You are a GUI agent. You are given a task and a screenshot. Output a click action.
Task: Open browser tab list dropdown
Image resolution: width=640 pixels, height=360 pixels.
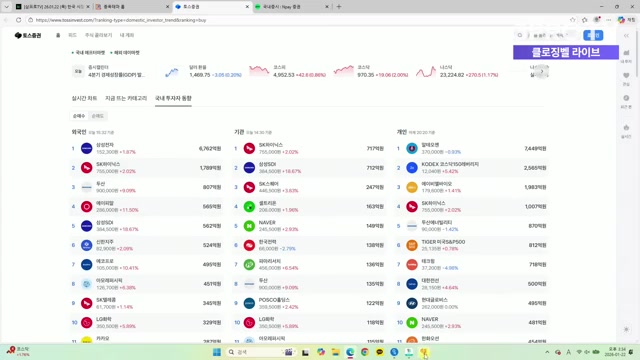click(6, 7)
